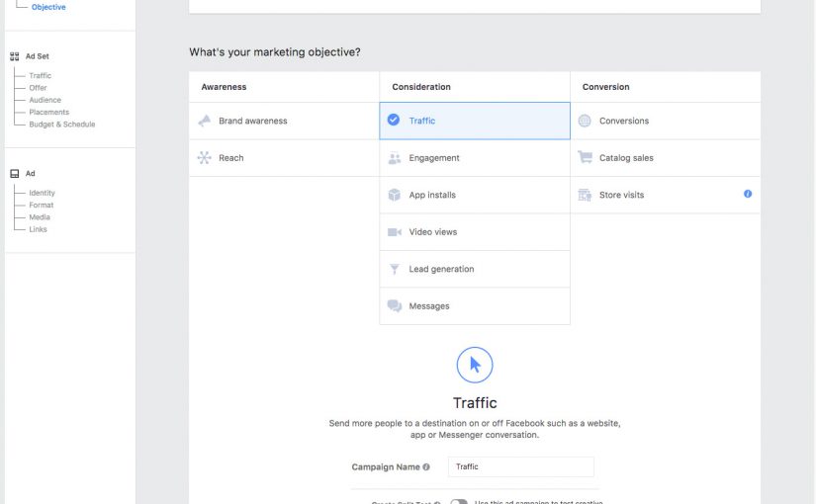Click the Ad Set grid icon in sidebar
The width and height of the screenshot is (816, 504).
point(15,56)
